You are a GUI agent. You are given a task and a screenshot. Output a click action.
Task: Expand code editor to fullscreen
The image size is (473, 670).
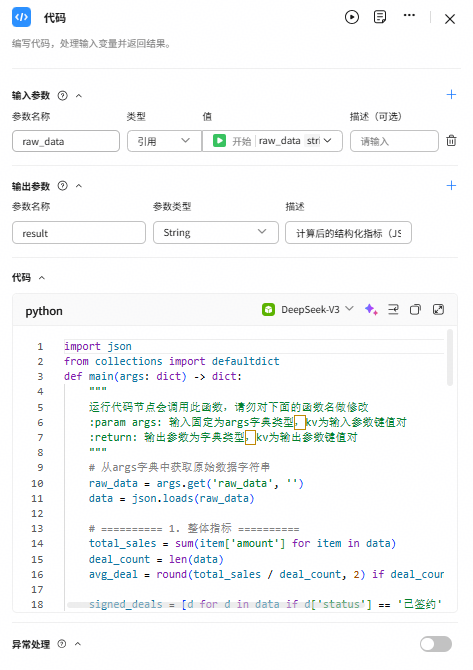(x=438, y=309)
